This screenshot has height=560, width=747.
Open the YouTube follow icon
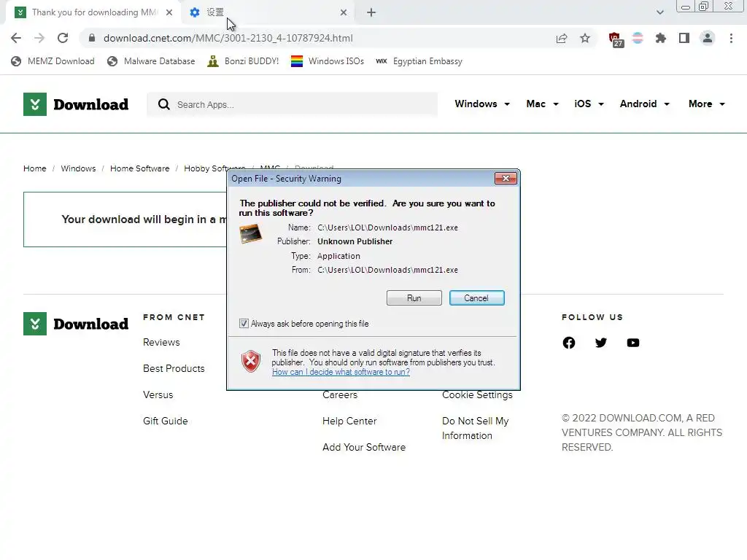[x=633, y=343]
